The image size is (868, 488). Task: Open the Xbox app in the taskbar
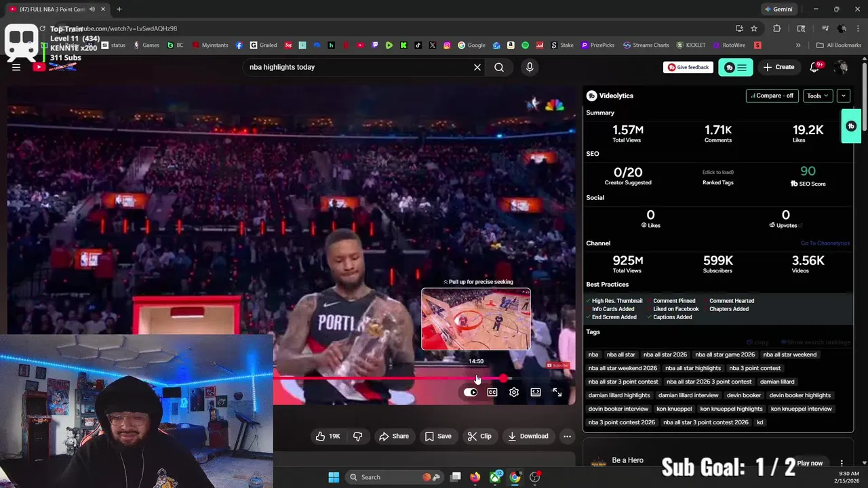pyautogui.click(x=496, y=477)
